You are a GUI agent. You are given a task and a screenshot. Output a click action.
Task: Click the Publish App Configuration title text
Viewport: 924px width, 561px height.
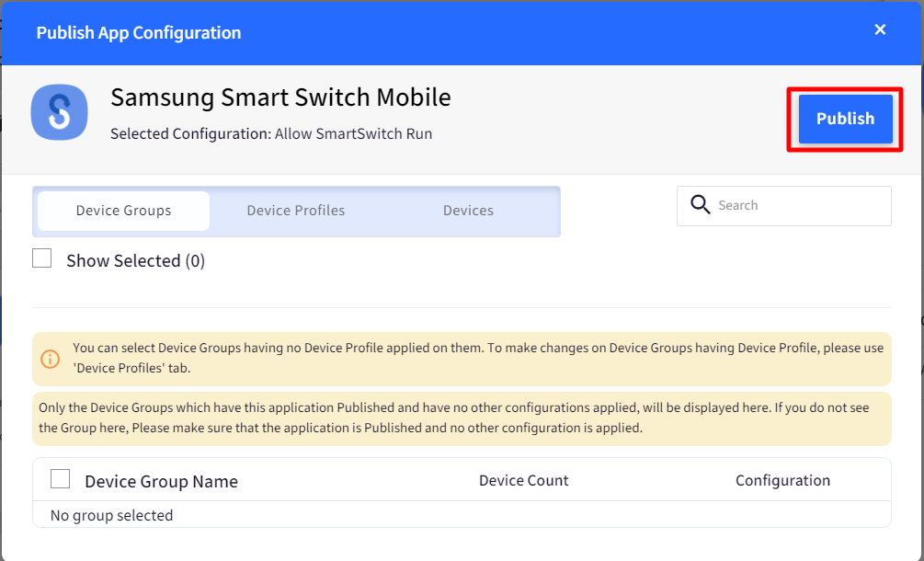click(139, 33)
